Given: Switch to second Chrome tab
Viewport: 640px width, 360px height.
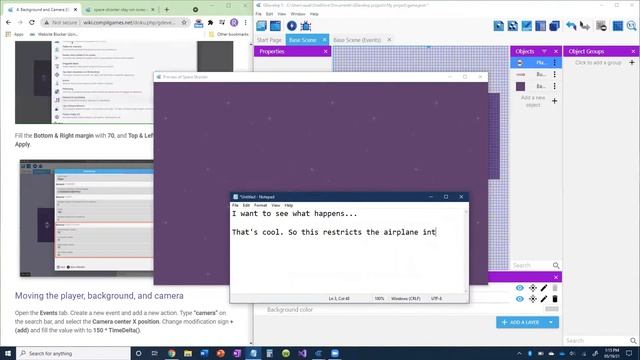Looking at the screenshot, I should point(119,9).
